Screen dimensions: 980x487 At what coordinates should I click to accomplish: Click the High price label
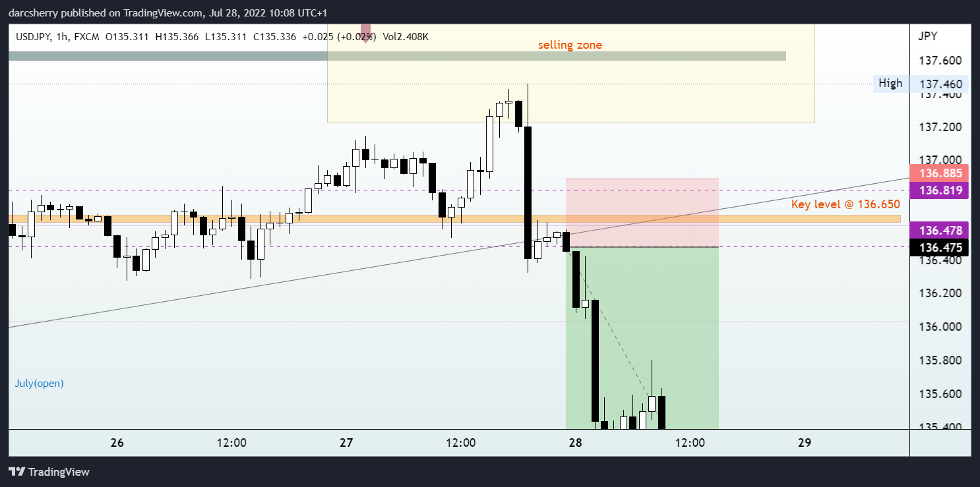890,84
